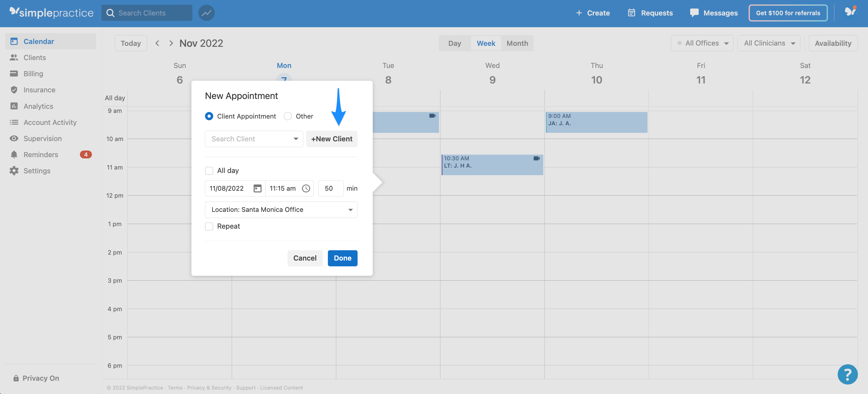Switch calendar to Day view
Image resolution: width=868 pixels, height=394 pixels.
pos(455,43)
